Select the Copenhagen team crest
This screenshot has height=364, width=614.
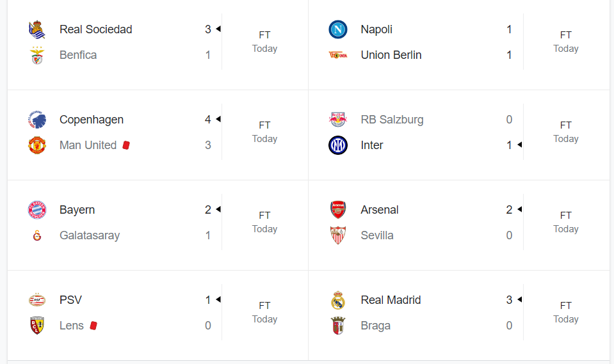36,120
